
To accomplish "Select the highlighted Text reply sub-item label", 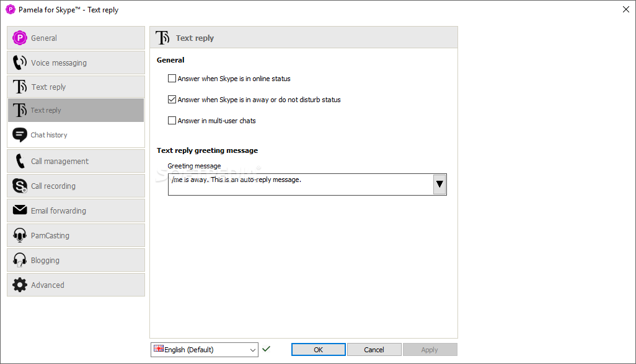I will [x=46, y=110].
